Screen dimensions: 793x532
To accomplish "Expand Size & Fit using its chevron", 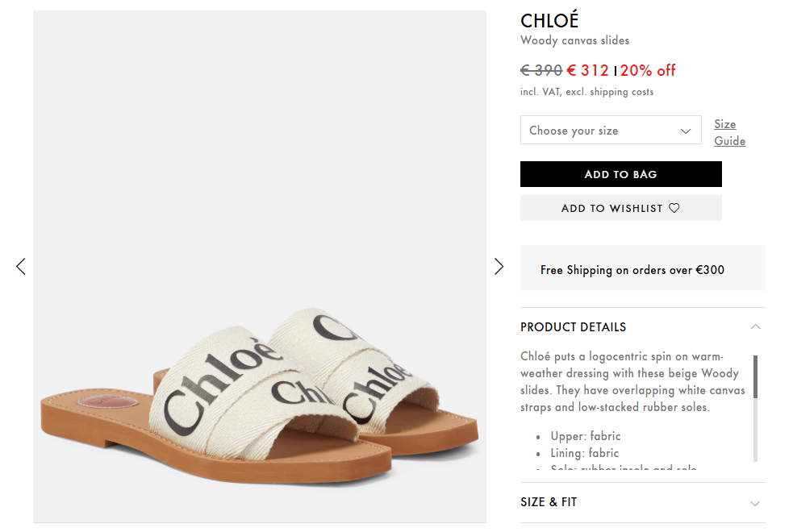I will [x=755, y=503].
